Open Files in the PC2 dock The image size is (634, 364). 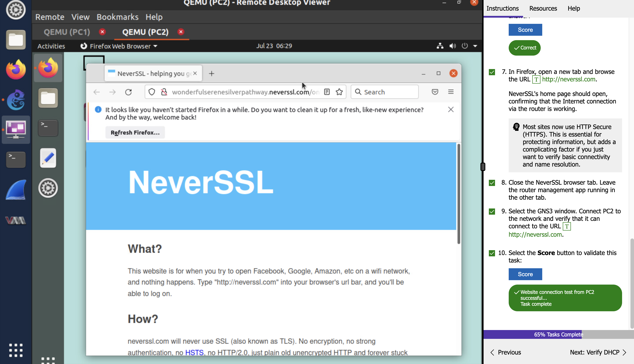pyautogui.click(x=48, y=98)
